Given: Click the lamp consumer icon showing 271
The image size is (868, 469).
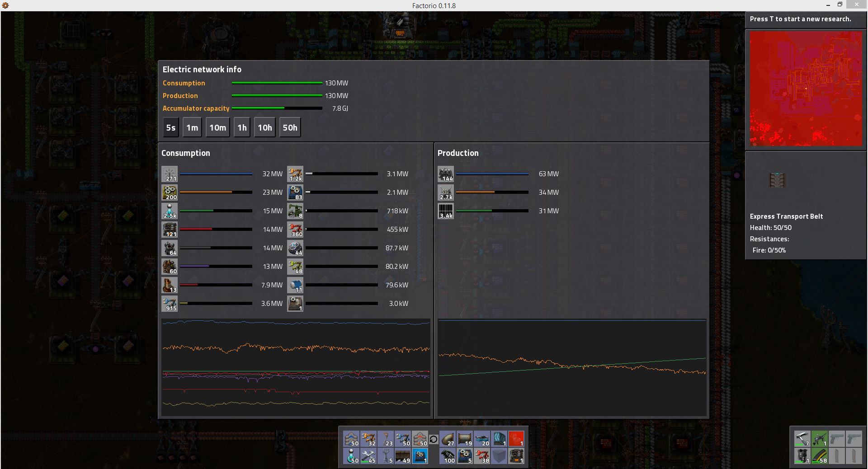Looking at the screenshot, I should (170, 174).
